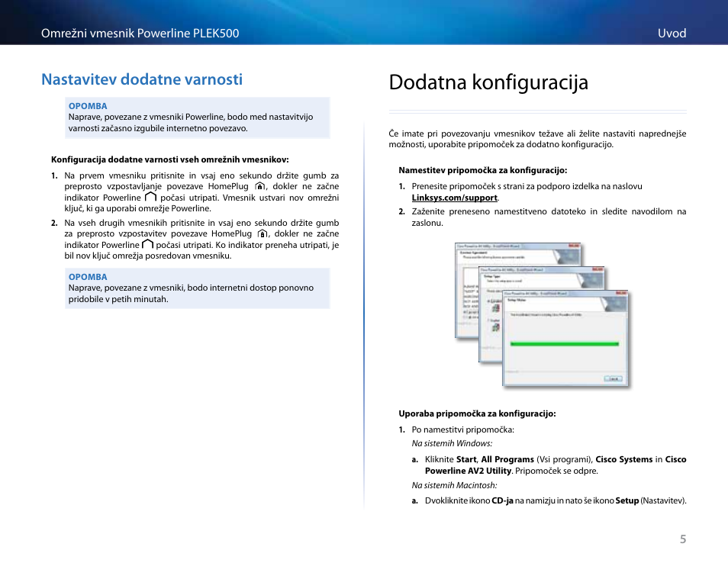Click header text 'Omrežni vmesnik Powerline PLEK500'
728x563 pixels.
[140, 34]
